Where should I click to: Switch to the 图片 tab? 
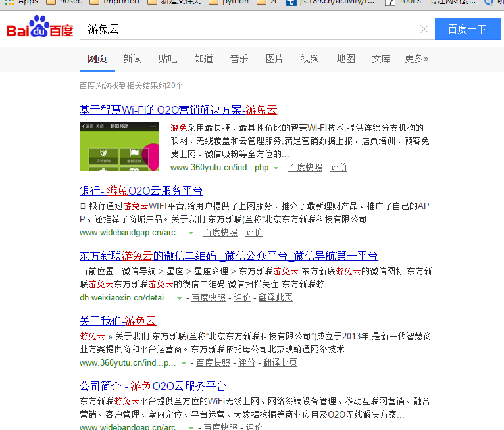click(274, 59)
